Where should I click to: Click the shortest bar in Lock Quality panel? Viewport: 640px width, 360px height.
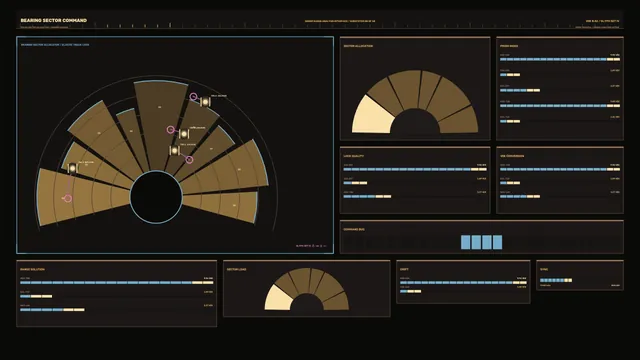[x=355, y=183]
